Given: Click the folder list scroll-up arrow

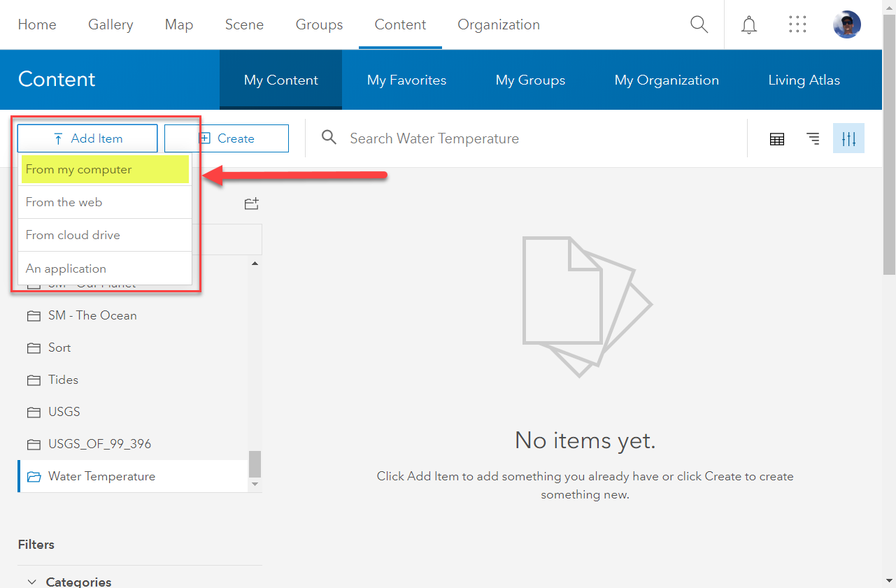Looking at the screenshot, I should click(x=255, y=264).
